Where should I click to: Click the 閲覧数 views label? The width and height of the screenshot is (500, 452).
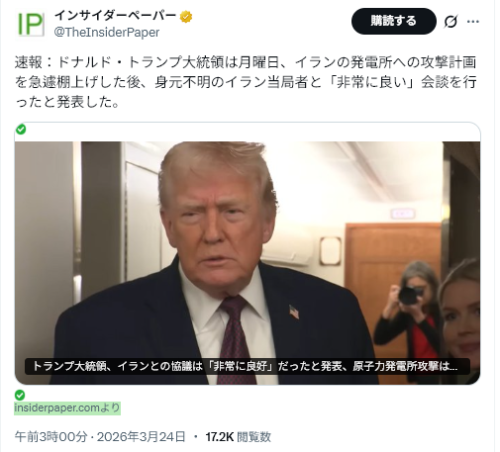tap(254, 437)
